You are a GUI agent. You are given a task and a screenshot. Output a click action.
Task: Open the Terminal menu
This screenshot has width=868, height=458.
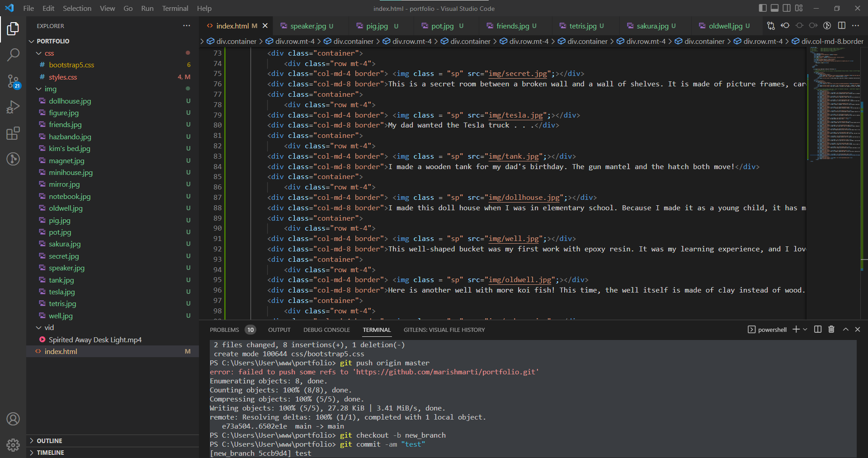(x=175, y=8)
